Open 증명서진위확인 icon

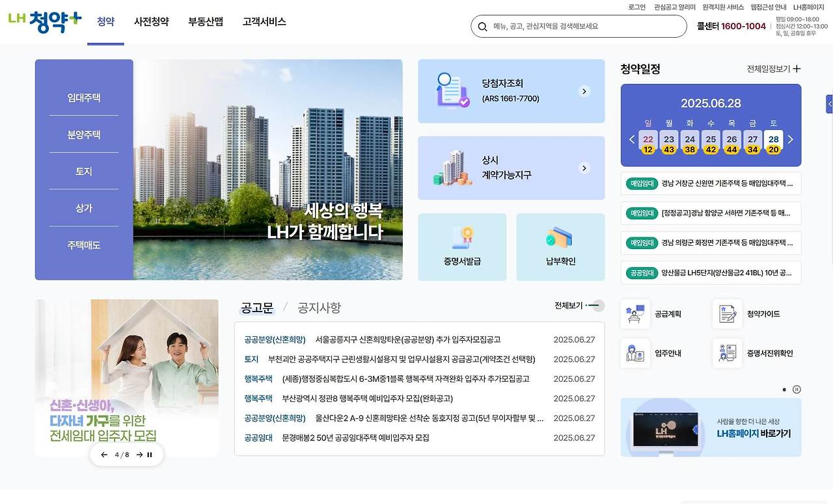click(727, 353)
